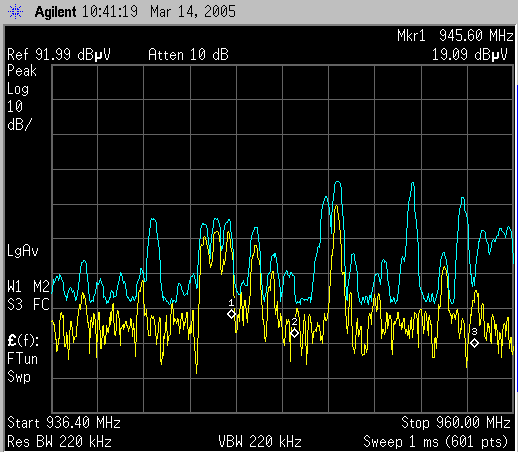Click the Sweep 1 ms (601 pts) readout
The image size is (518, 452).
pyautogui.click(x=435, y=442)
